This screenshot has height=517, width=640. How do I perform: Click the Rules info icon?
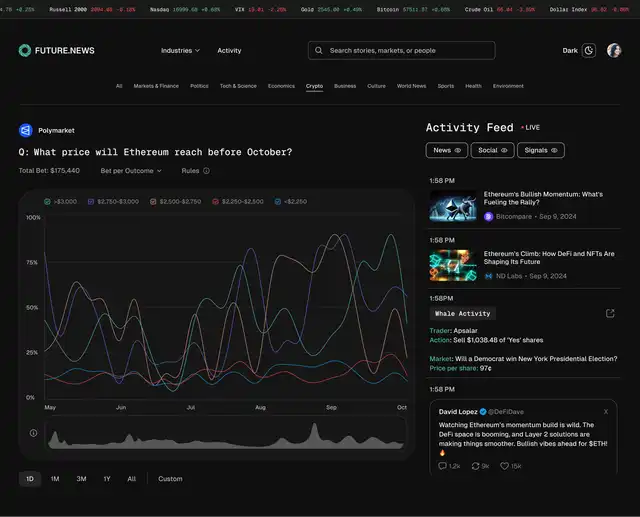(x=207, y=171)
